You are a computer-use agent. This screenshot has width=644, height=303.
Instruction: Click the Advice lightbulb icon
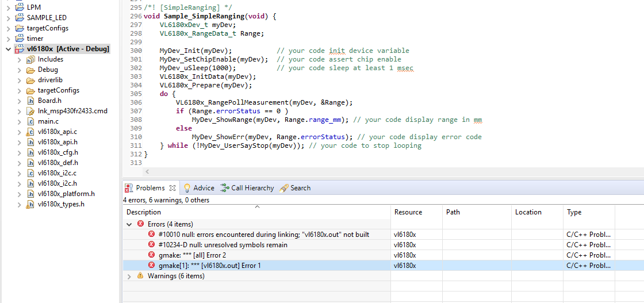tap(187, 188)
